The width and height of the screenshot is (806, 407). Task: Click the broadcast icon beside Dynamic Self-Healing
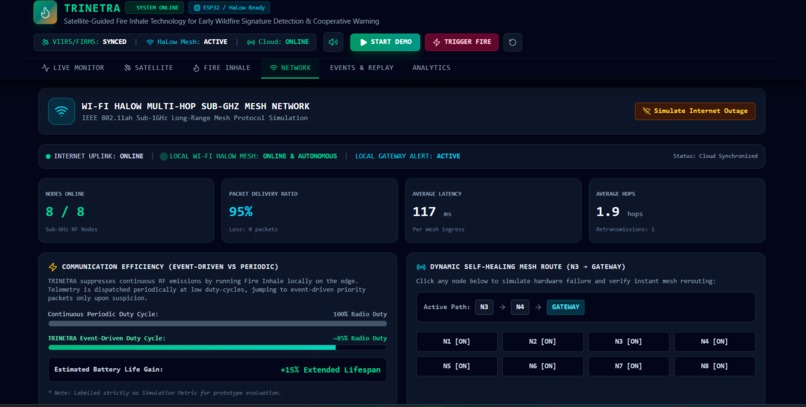[x=421, y=267]
